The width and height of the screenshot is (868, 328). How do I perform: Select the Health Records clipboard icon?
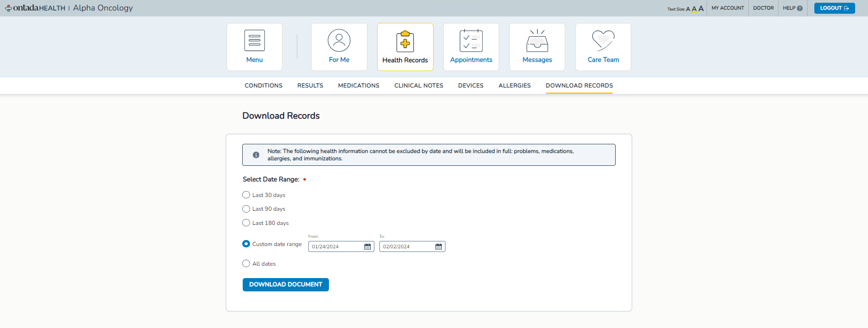tap(405, 42)
